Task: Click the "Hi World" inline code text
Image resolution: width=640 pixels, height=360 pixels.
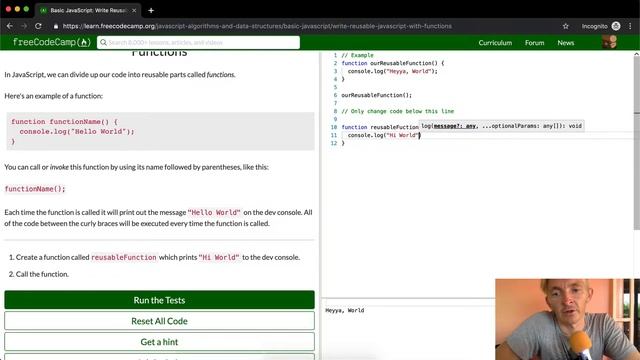Action: pyautogui.click(x=219, y=257)
